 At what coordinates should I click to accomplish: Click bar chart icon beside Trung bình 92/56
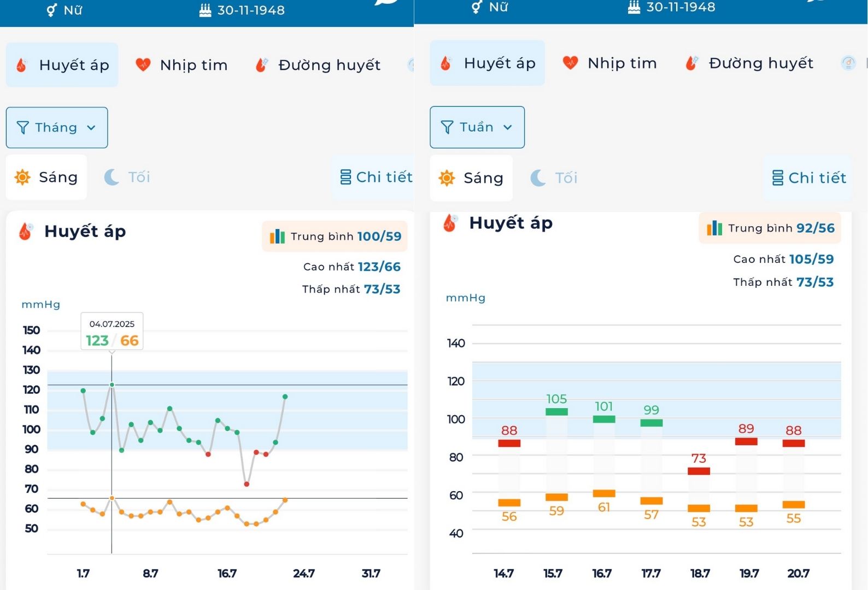pyautogui.click(x=714, y=228)
